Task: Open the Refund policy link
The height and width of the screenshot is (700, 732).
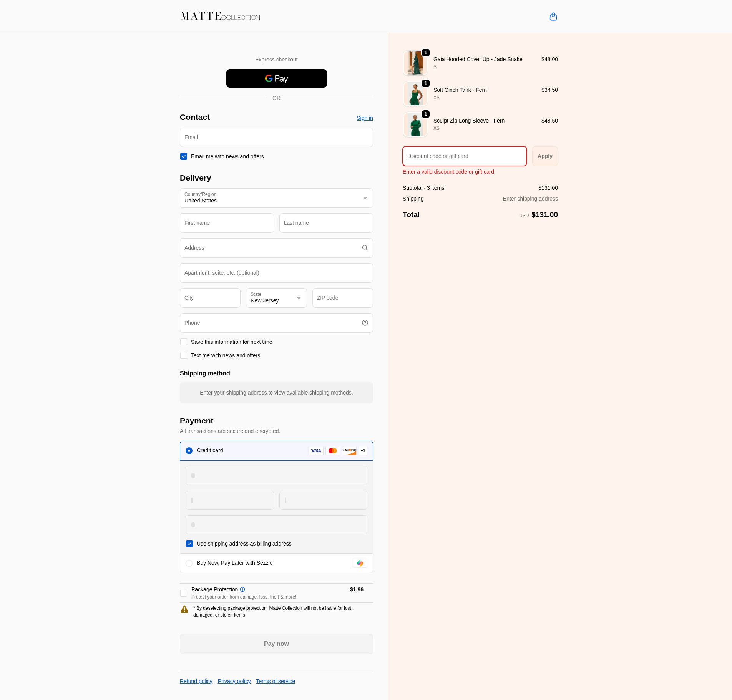Action: tap(196, 681)
